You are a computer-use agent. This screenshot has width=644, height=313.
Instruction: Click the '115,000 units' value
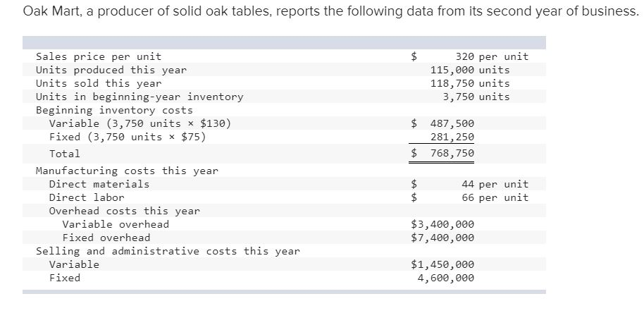pyautogui.click(x=470, y=70)
